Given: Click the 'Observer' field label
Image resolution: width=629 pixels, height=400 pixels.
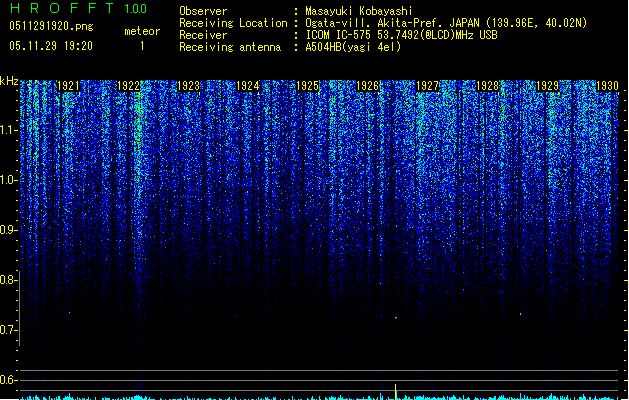Looking at the screenshot, I should 203,11.
